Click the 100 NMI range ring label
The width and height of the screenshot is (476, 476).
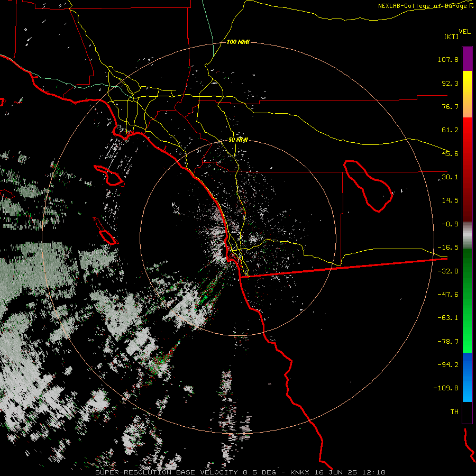238,42
